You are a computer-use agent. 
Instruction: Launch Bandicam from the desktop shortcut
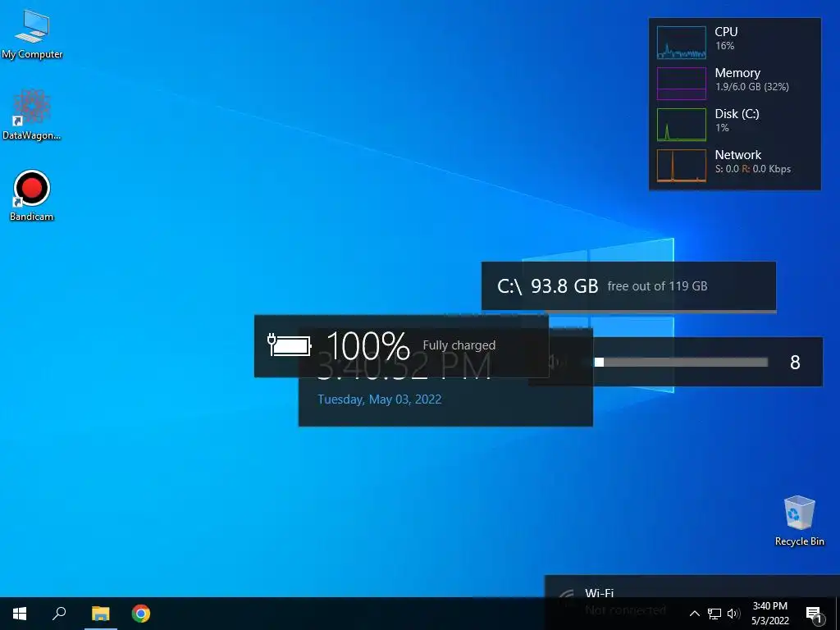pyautogui.click(x=32, y=195)
